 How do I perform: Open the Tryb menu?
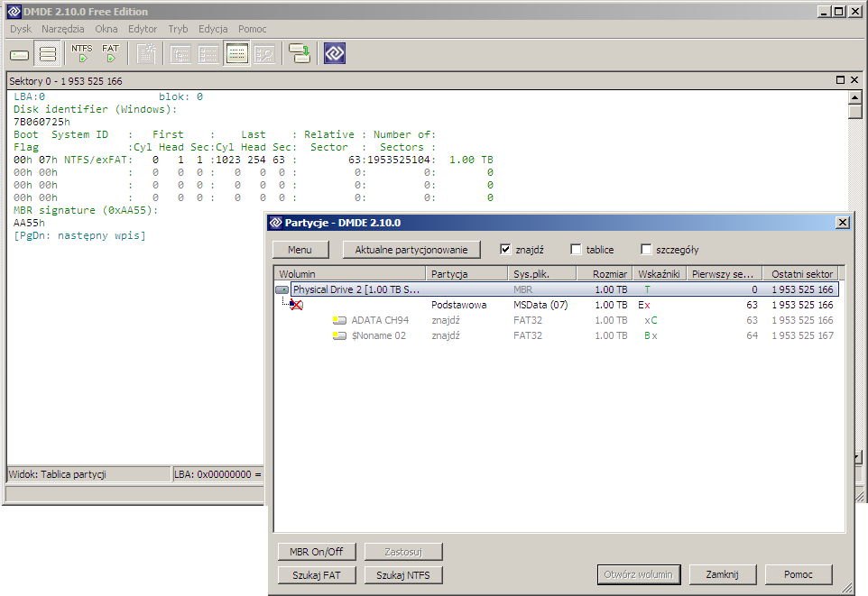(x=178, y=29)
